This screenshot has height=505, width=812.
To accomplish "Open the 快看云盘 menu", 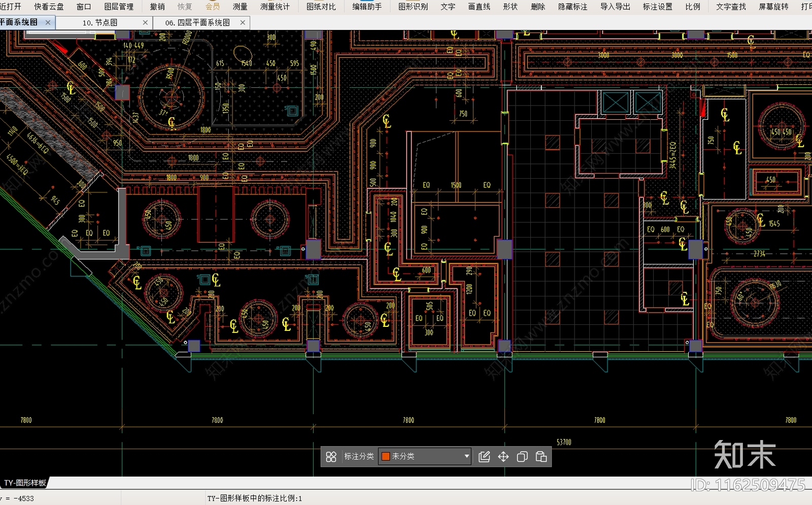I will (49, 7).
